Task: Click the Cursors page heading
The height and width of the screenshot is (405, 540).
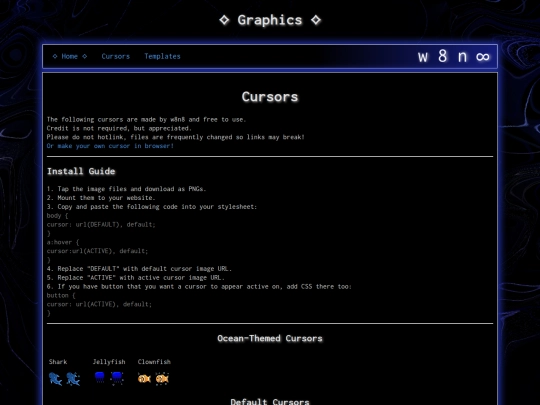Action: click(270, 97)
